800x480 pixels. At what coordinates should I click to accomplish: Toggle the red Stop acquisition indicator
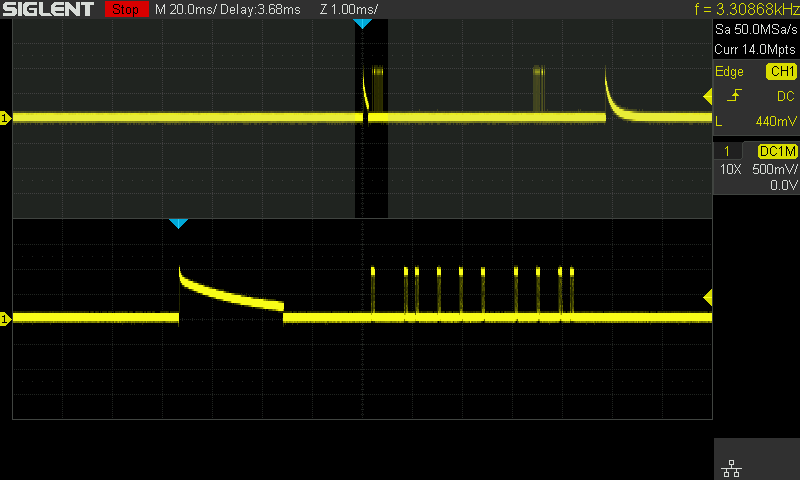click(125, 9)
